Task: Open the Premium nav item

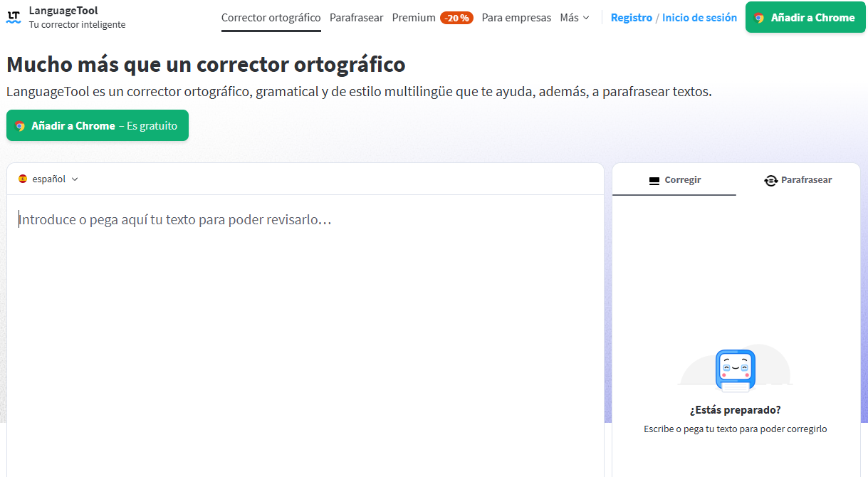Action: [414, 18]
